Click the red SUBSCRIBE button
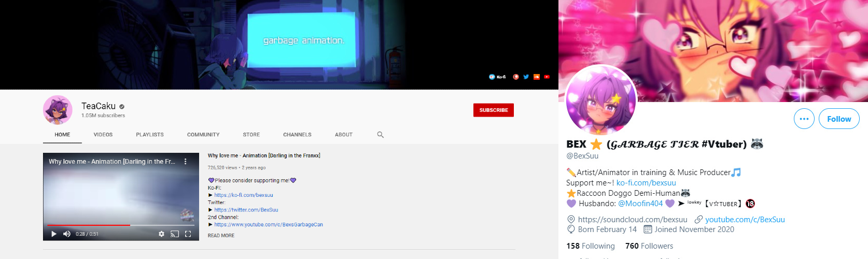Viewport: 868px width, 259px height. pos(494,110)
